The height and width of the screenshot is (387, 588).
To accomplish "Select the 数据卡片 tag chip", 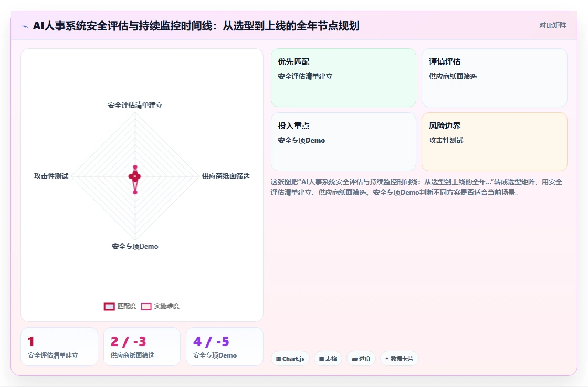I will point(400,359).
